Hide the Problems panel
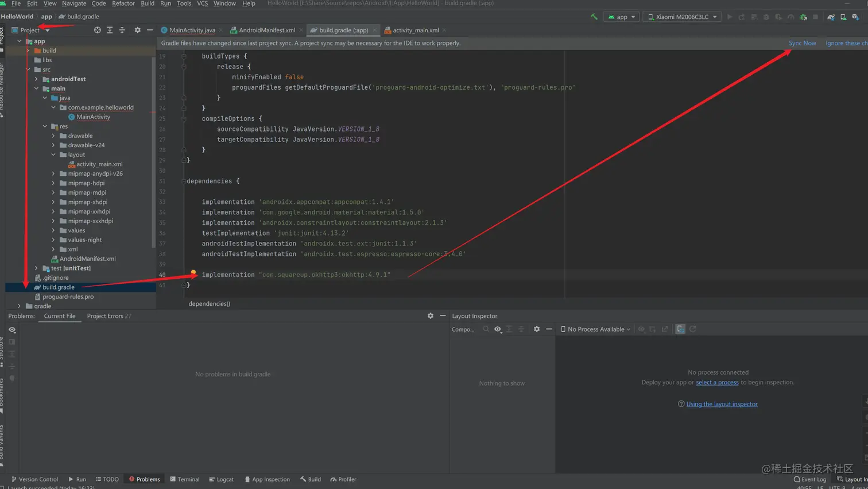 (443, 315)
